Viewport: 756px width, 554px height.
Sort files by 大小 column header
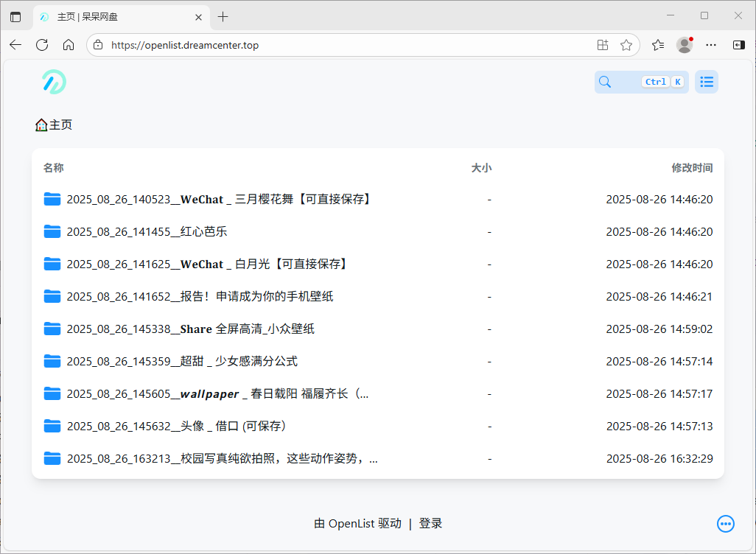(480, 168)
